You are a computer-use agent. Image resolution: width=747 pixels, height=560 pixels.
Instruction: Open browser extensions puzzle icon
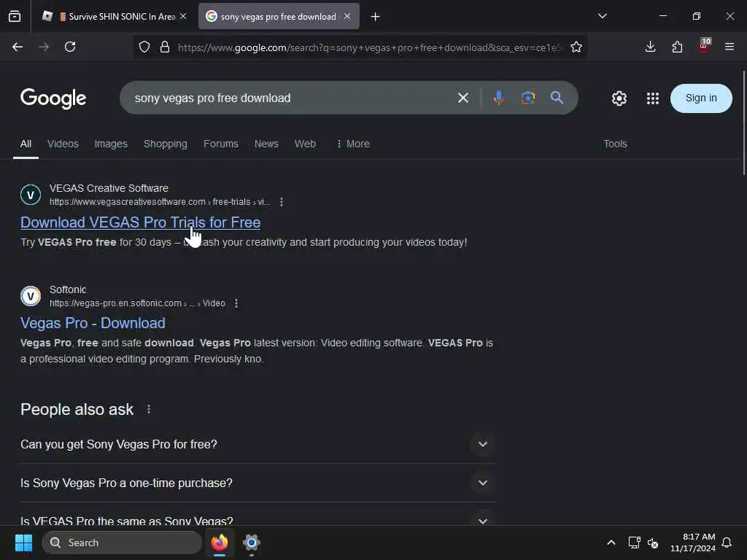677,47
